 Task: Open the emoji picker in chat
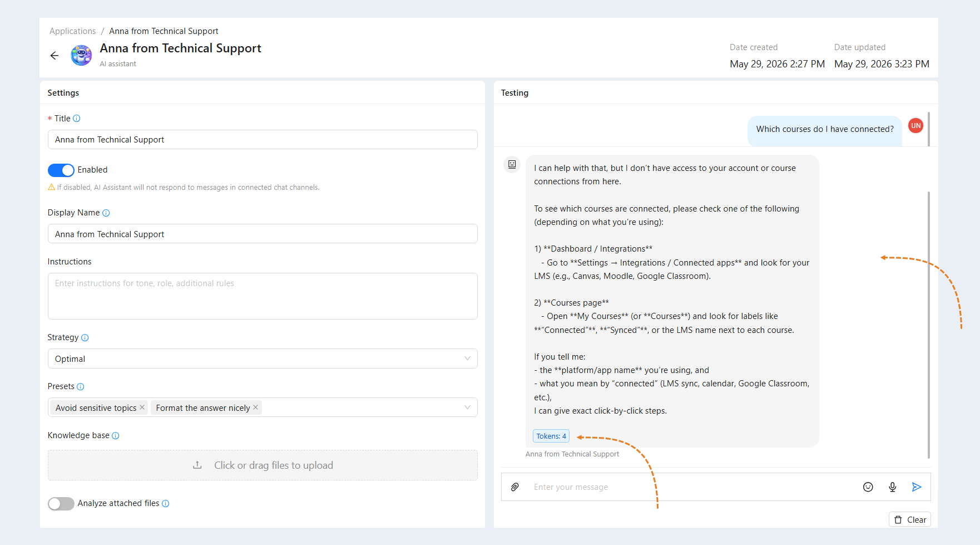(x=868, y=487)
